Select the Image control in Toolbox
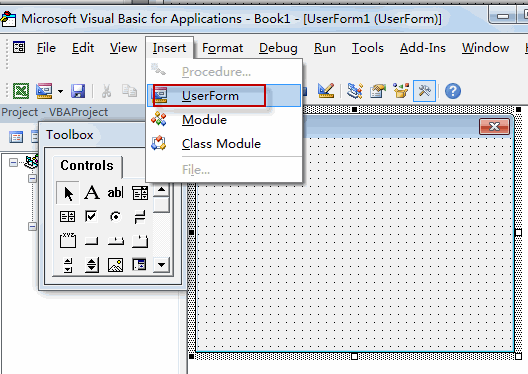Viewport: 528px width, 374px height. tap(115, 265)
